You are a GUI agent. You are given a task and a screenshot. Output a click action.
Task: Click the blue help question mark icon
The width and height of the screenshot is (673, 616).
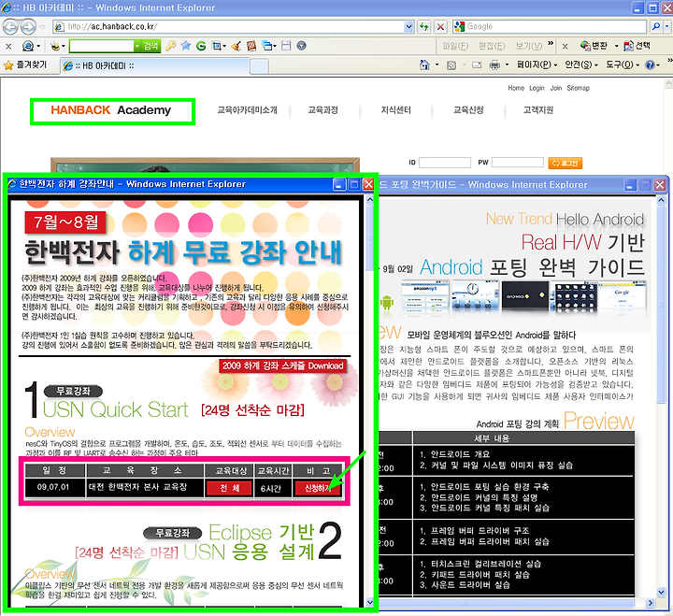coord(650,65)
